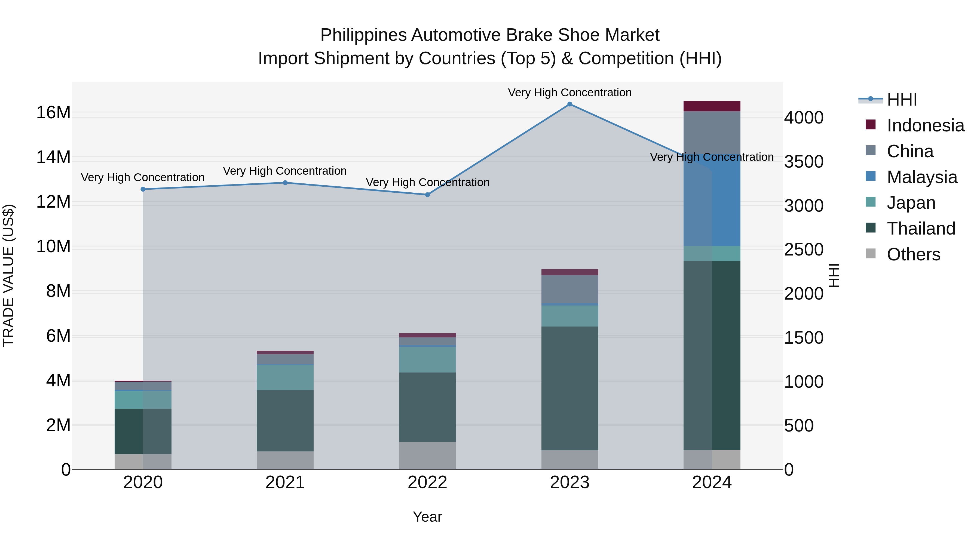Select the 2024 Japan bar segment
The image size is (980, 551).
pos(712,254)
